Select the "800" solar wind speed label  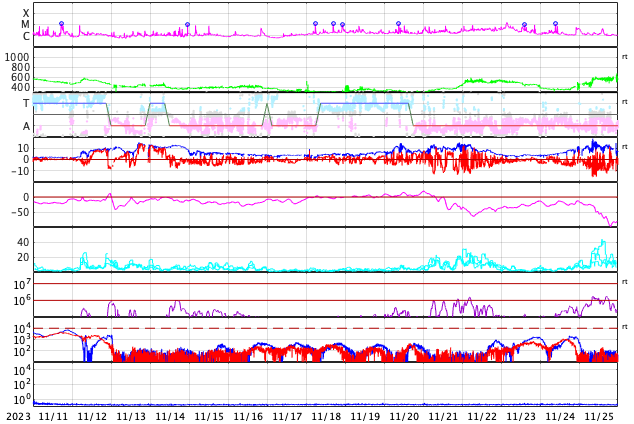tap(21, 67)
